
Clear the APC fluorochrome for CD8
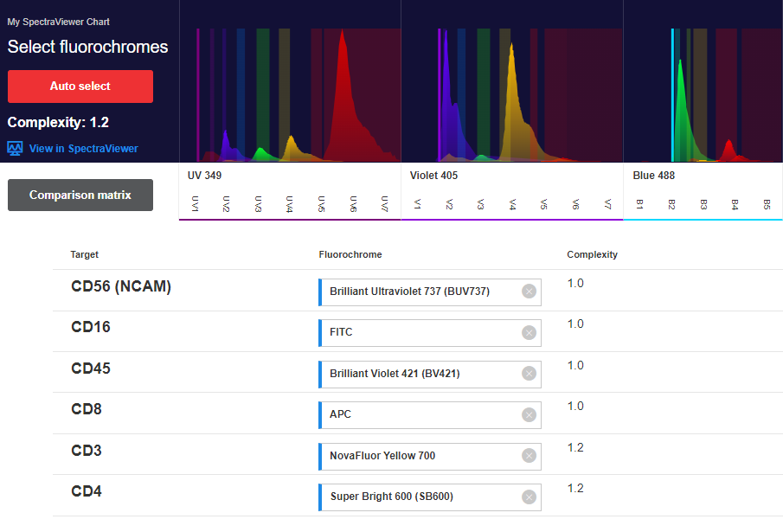click(529, 414)
